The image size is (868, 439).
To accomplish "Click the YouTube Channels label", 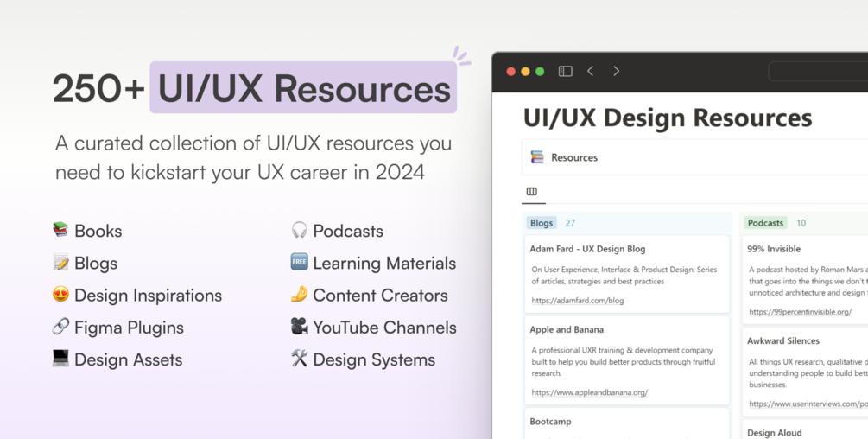I will pos(384,328).
